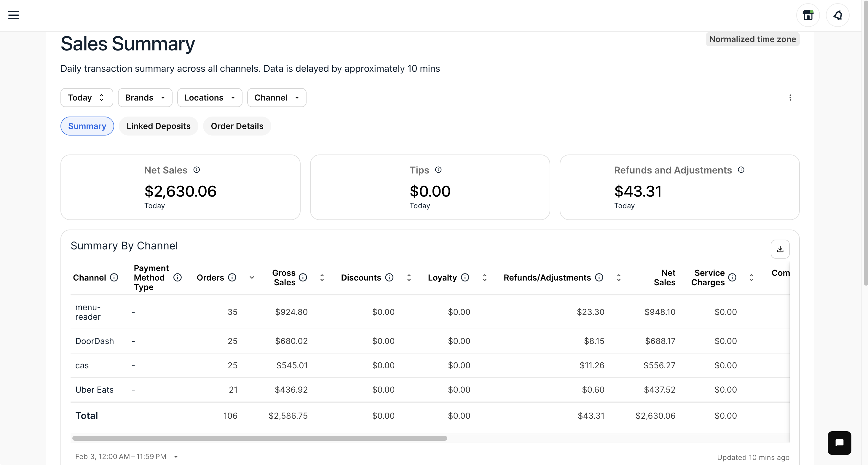
Task: Click the $688.17 net sales cell
Action: coord(660,341)
